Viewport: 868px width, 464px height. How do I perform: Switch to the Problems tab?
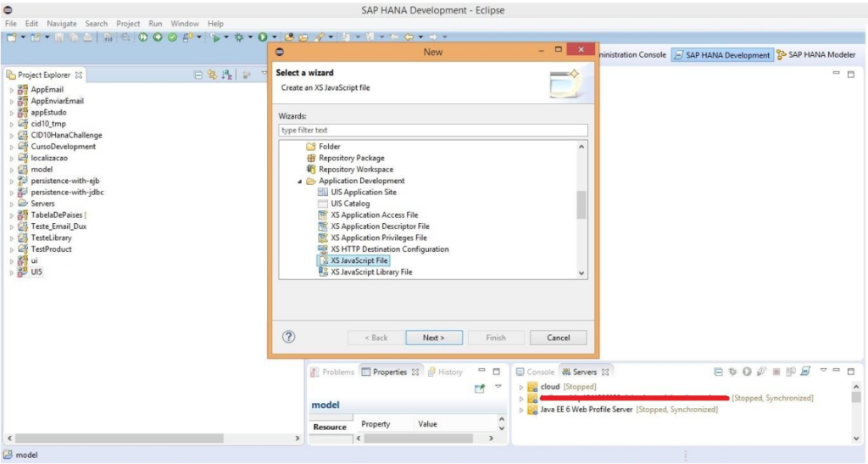point(337,372)
